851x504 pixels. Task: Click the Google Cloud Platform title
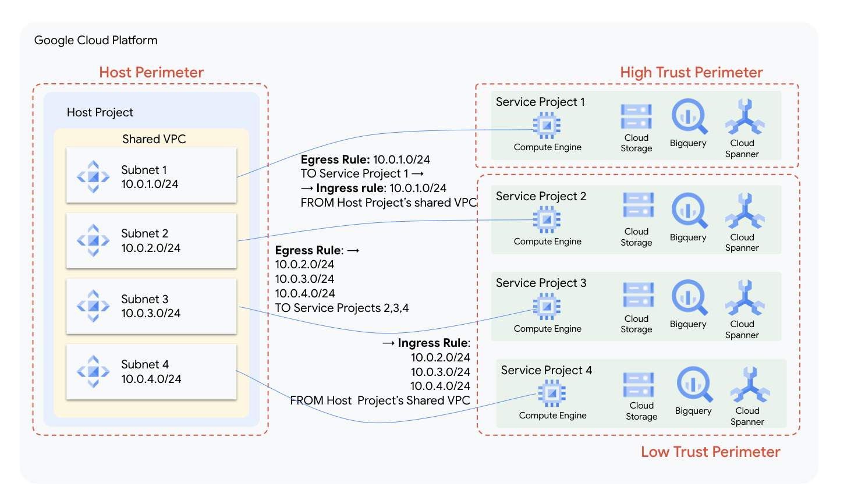(x=96, y=40)
